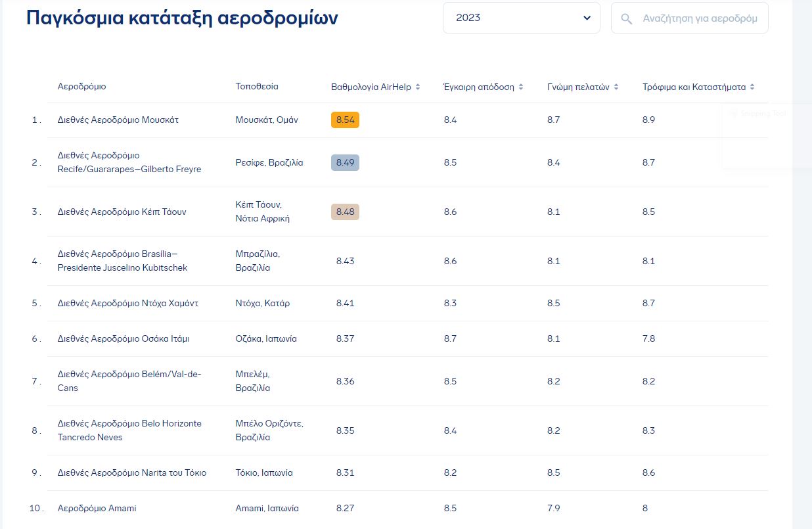
Task: Click the airport search input field
Action: [699, 18]
